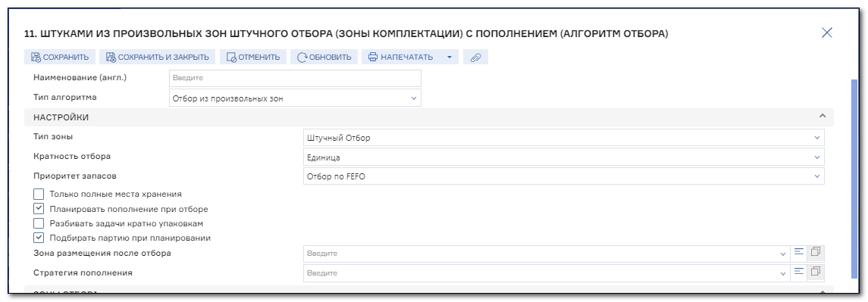Uncheck Планировать пополнение при отборе
The image size is (868, 302).
coord(39,209)
